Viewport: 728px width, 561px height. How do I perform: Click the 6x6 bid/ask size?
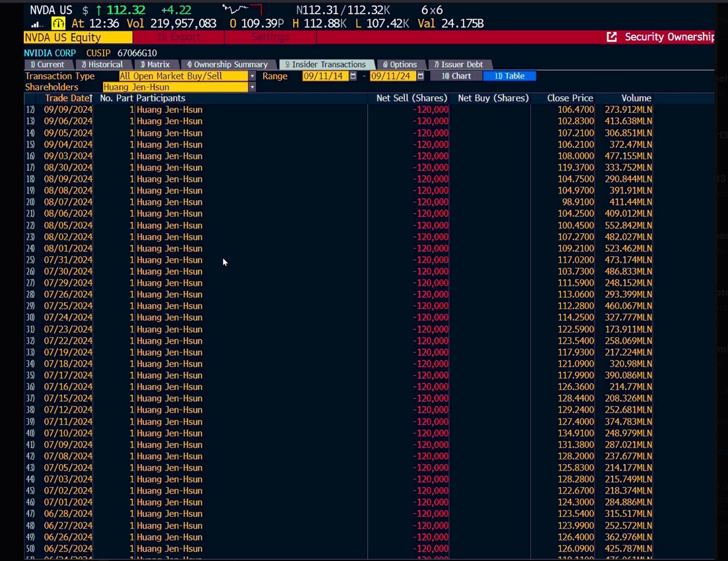tap(432, 10)
